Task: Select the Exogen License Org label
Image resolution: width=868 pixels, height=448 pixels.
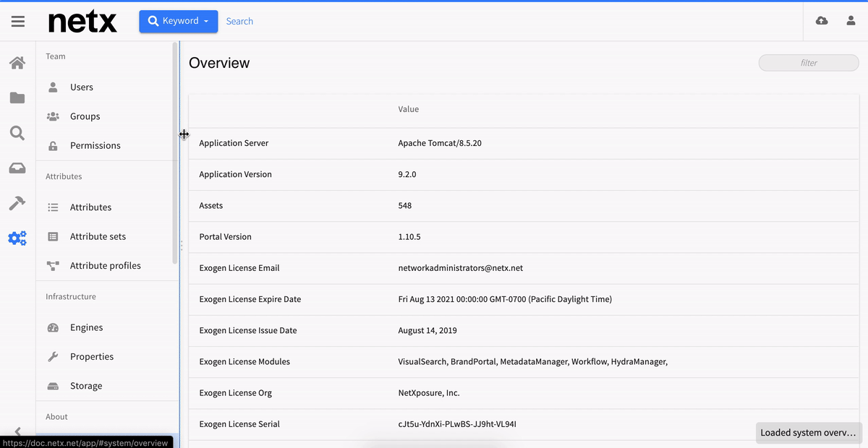Action: point(235,393)
